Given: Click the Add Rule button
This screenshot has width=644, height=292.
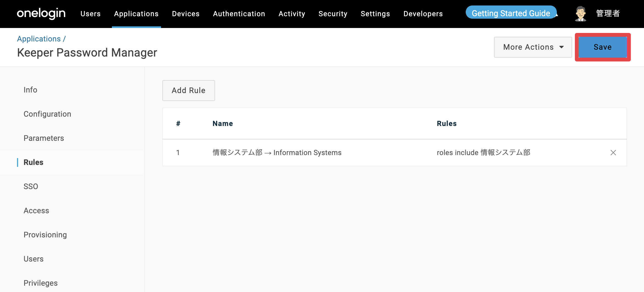Looking at the screenshot, I should pyautogui.click(x=189, y=91).
